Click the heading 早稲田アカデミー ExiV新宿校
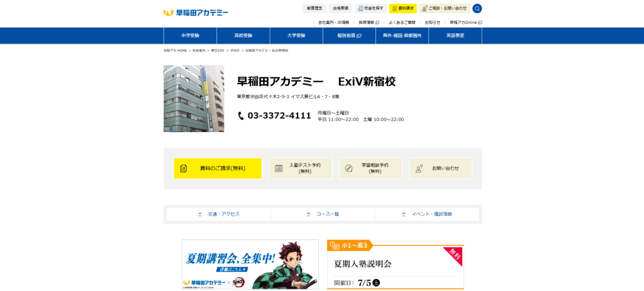The width and height of the screenshot is (644, 291). (316, 81)
